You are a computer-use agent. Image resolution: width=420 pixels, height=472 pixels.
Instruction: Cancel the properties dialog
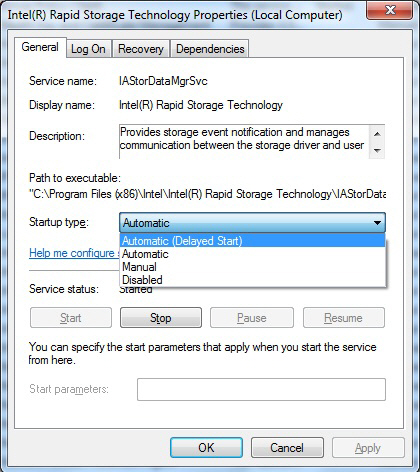click(x=287, y=448)
